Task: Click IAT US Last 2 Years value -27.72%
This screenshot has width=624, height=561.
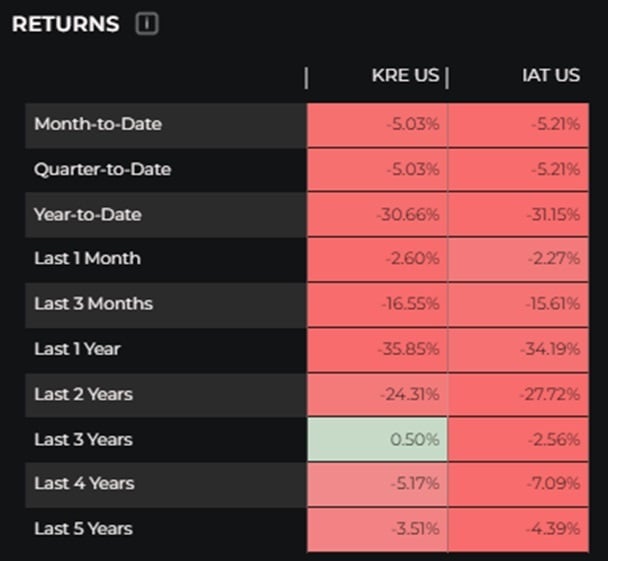Action: (519, 394)
